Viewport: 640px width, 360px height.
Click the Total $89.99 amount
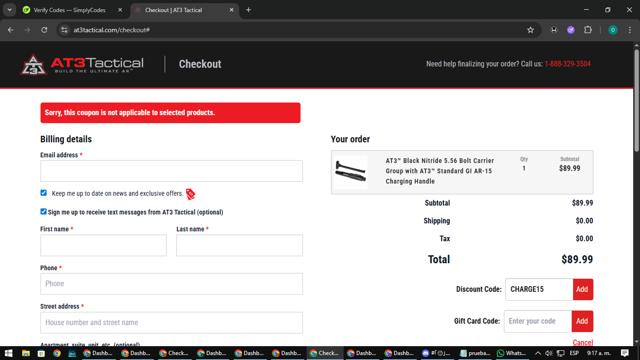click(x=577, y=260)
